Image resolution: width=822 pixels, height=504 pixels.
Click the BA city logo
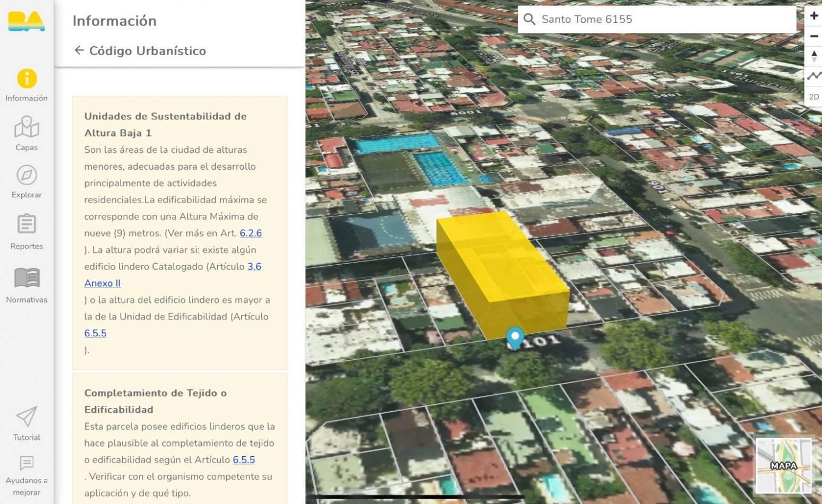pyautogui.click(x=27, y=21)
